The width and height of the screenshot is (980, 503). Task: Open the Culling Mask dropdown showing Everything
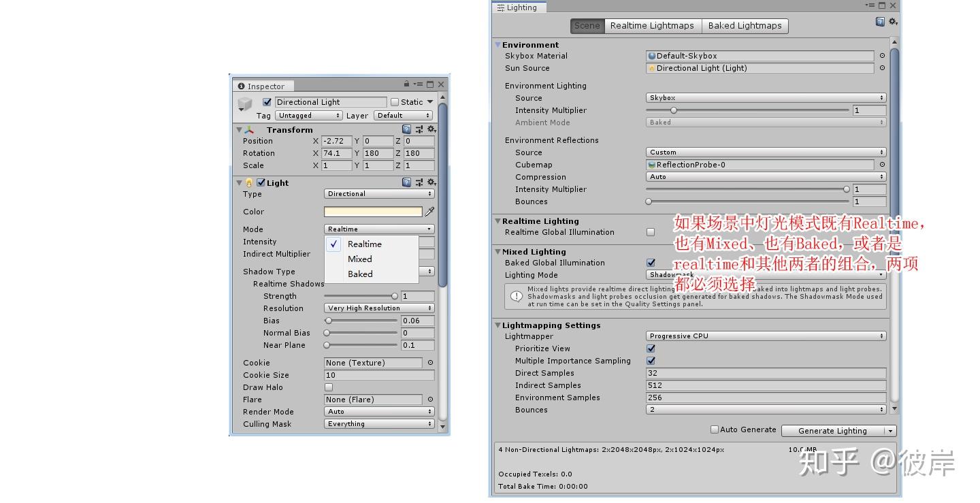[379, 424]
